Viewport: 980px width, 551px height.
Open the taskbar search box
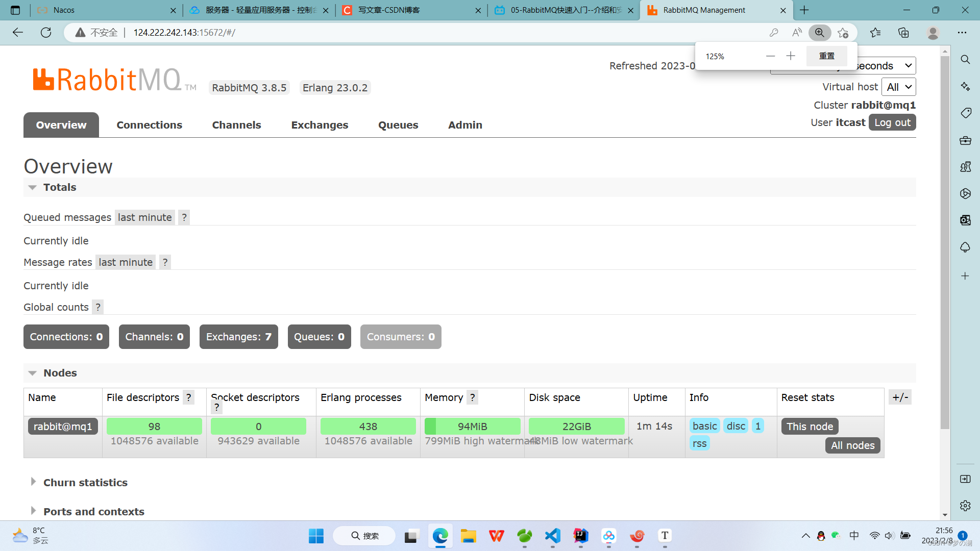(364, 536)
